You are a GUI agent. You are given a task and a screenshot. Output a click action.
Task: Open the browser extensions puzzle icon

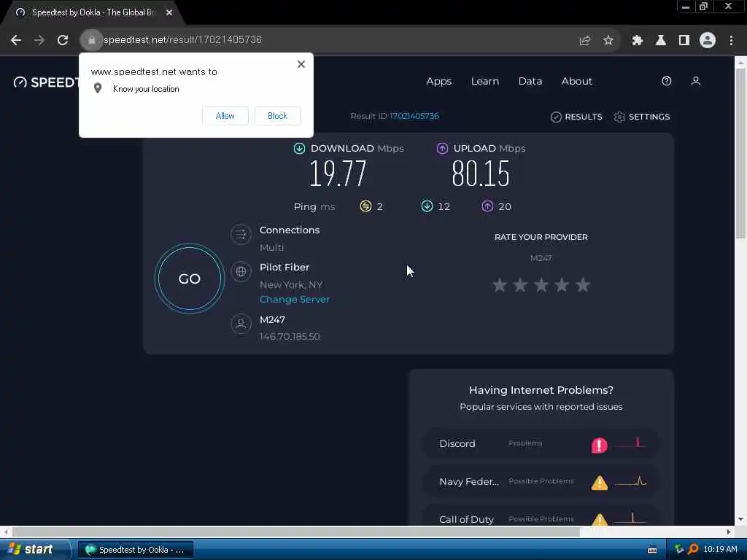(x=638, y=41)
